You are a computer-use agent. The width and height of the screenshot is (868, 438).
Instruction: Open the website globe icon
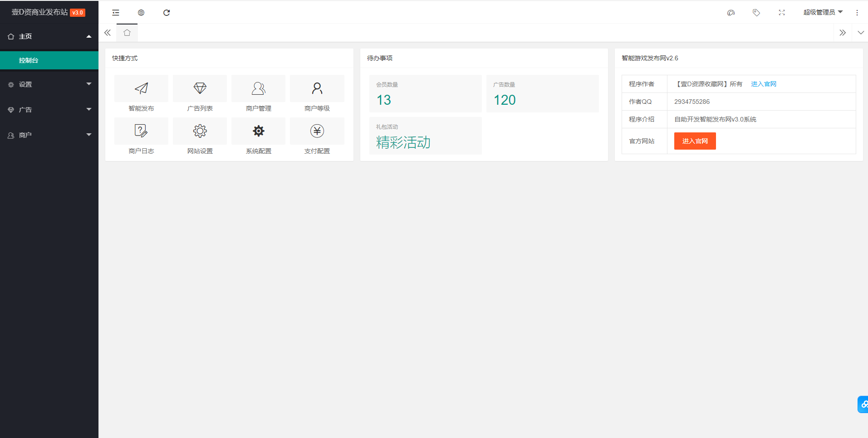[x=141, y=13]
